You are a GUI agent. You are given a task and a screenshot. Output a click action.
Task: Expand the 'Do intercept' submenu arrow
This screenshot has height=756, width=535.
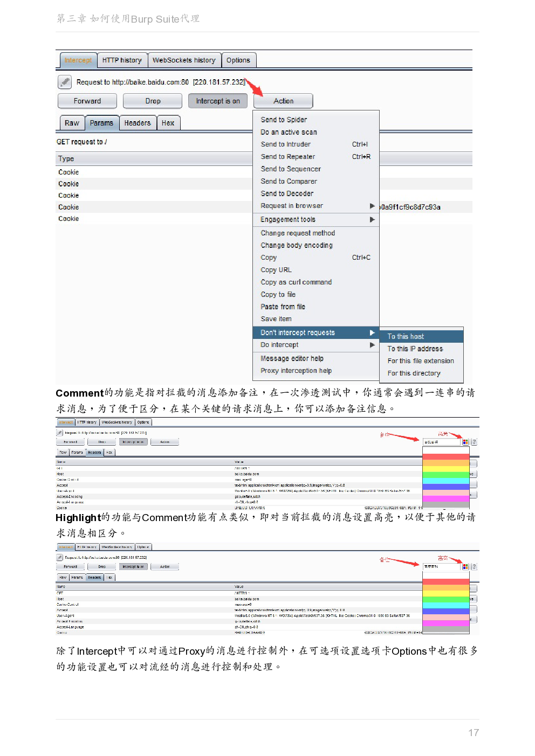point(372,345)
